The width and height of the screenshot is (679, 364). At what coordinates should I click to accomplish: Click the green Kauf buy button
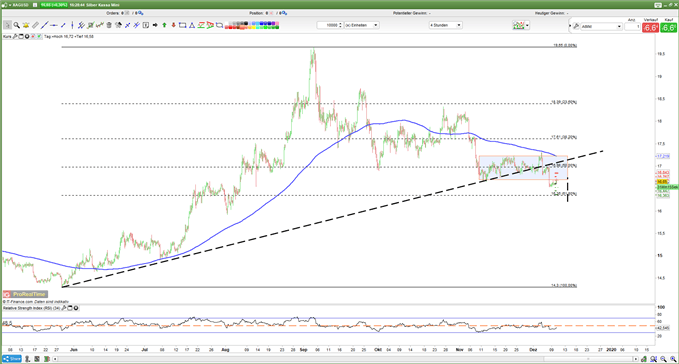(669, 28)
